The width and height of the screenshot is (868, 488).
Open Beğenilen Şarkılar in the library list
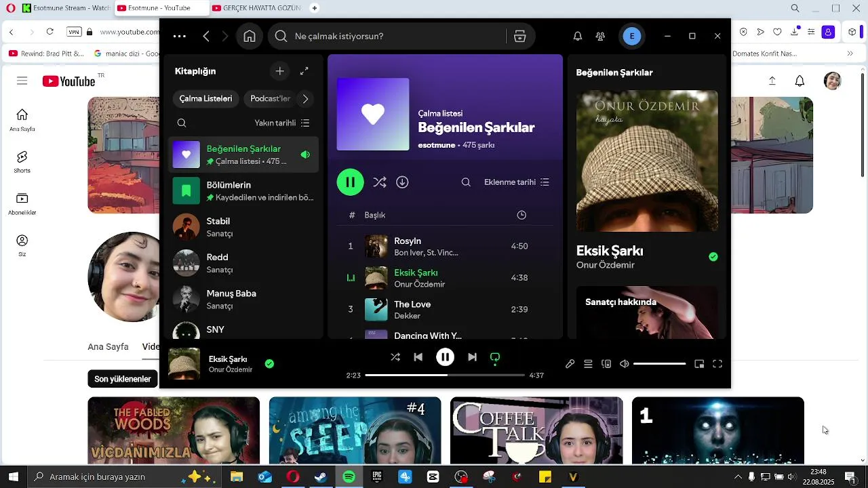click(x=243, y=155)
